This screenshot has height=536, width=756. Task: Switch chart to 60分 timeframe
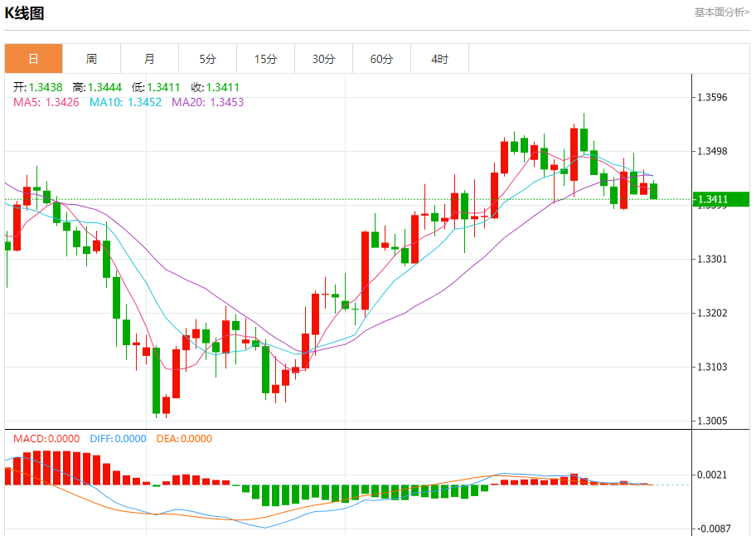point(382,59)
